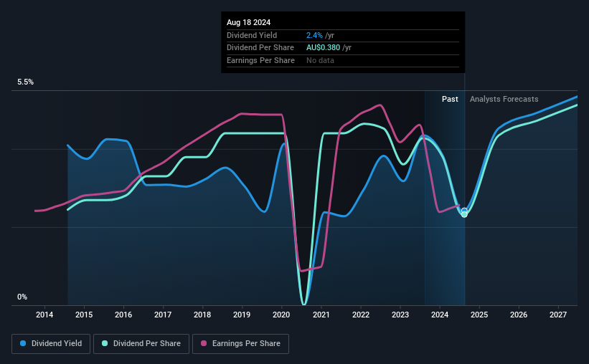Toggle the Dividend Per Share legend button
This screenshot has width=589, height=364.
tap(141, 344)
